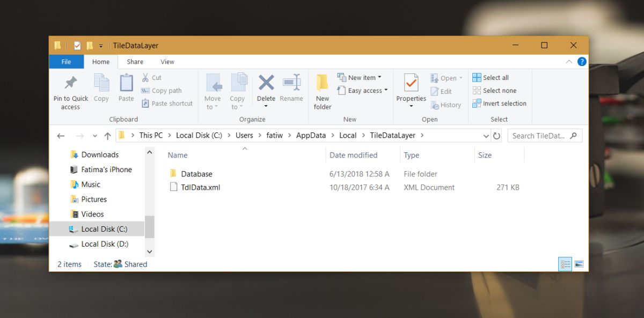Open the Help question mark icon

pyautogui.click(x=581, y=62)
